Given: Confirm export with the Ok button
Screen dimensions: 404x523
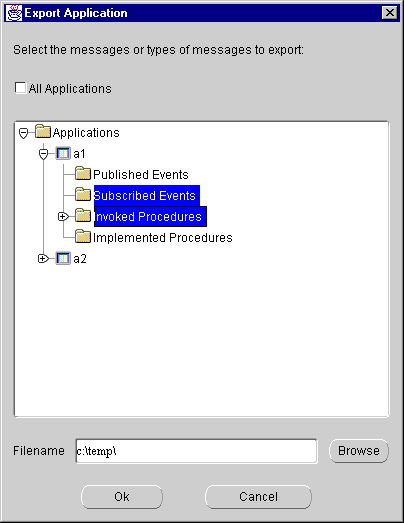Looking at the screenshot, I should tap(122, 497).
